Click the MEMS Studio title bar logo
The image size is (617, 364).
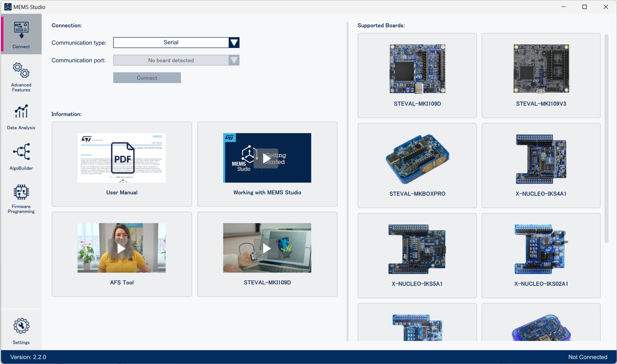(8, 7)
